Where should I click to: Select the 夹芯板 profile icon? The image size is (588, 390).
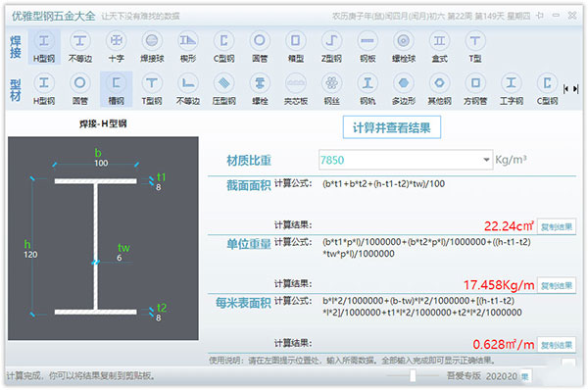(296, 89)
